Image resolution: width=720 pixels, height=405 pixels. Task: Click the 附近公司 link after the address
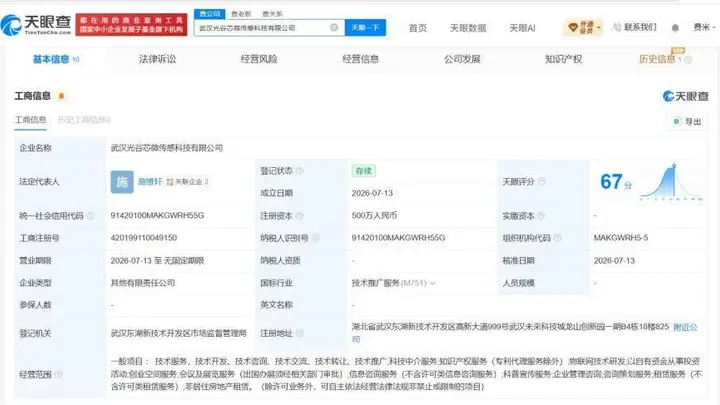coord(685,327)
